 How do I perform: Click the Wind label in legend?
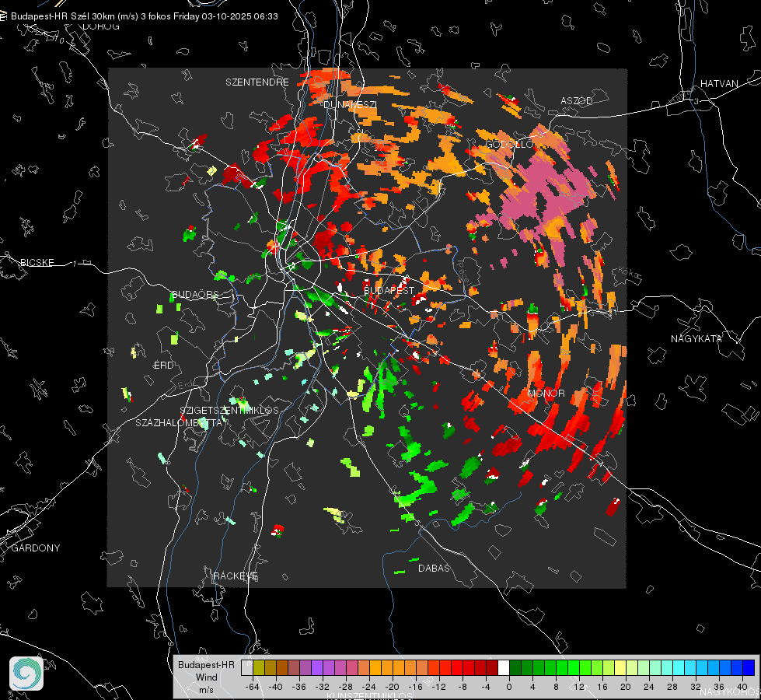[x=206, y=677]
